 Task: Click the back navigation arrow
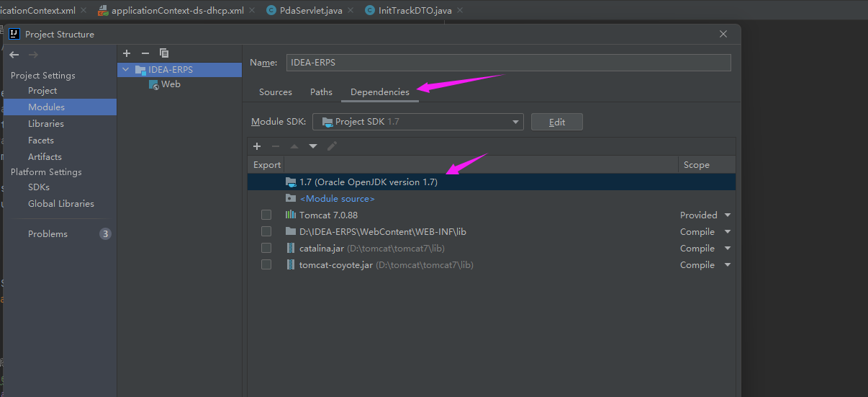pyautogui.click(x=14, y=55)
